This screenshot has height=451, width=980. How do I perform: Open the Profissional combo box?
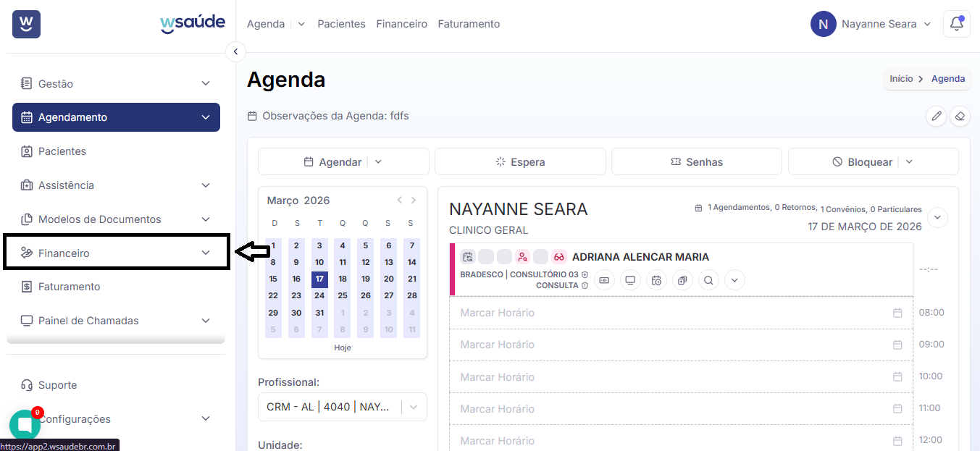click(343, 407)
